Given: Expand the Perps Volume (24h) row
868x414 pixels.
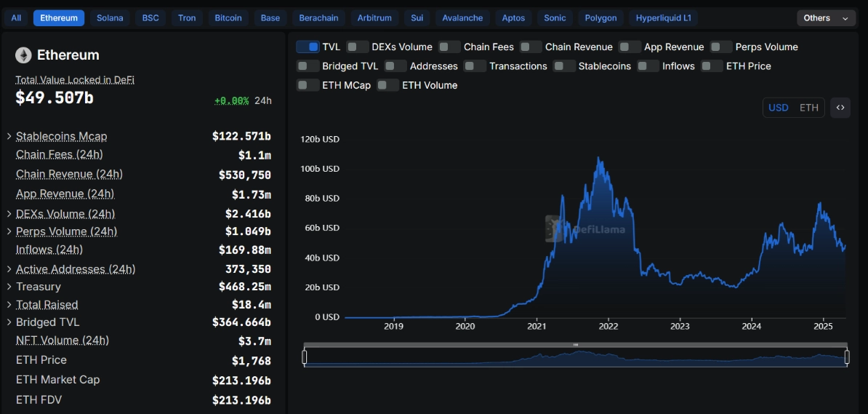Looking at the screenshot, I should click(x=9, y=231).
